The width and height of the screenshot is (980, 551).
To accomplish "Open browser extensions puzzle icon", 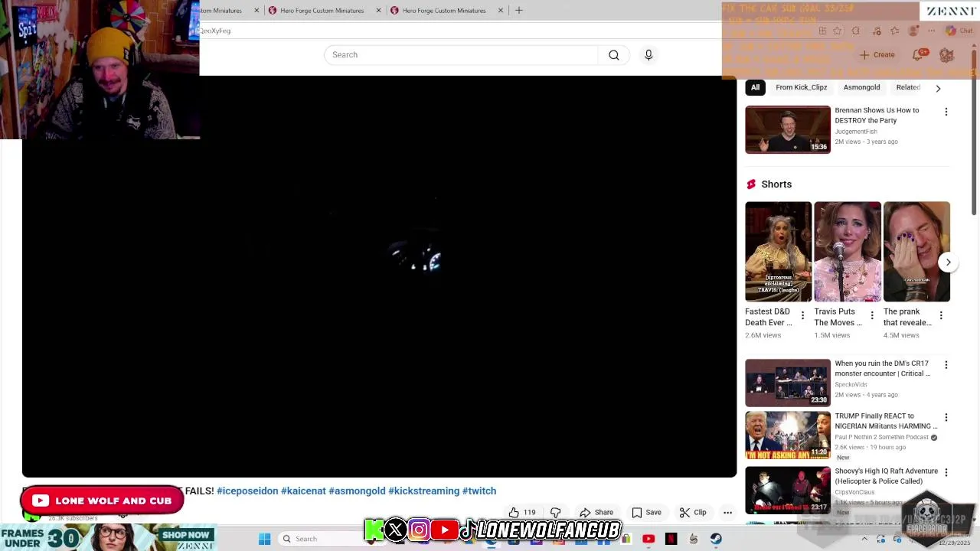I will coord(855,31).
